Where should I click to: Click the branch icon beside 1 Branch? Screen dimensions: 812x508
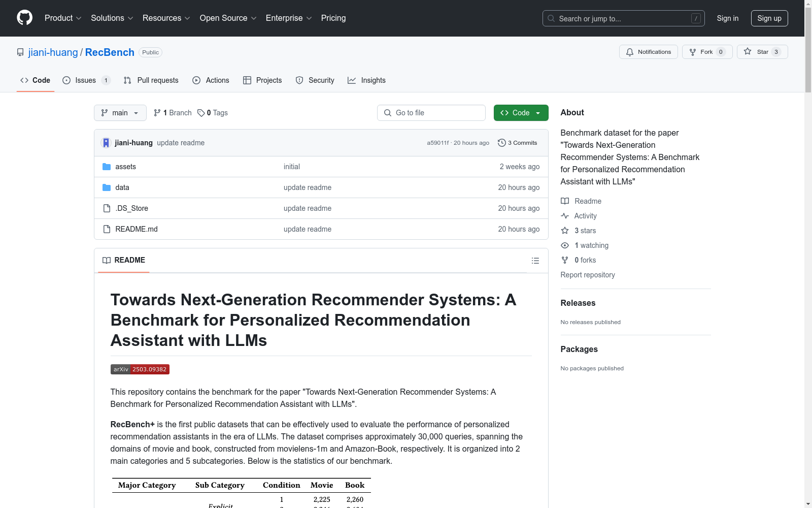[x=157, y=113]
